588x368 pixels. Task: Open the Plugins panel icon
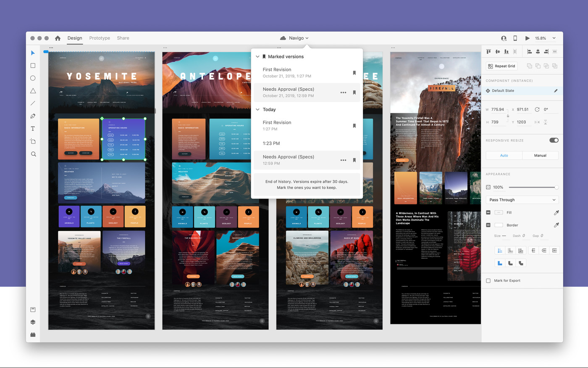point(33,335)
